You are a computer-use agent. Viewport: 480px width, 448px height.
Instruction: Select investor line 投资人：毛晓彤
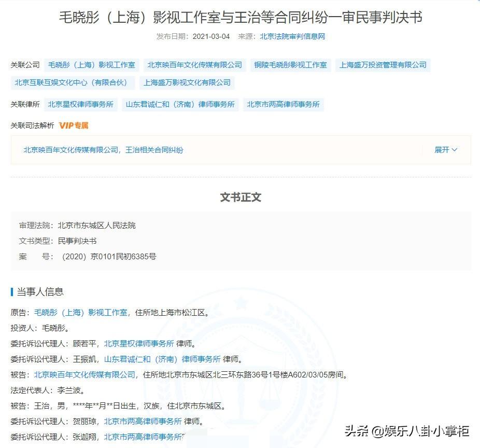40,328
